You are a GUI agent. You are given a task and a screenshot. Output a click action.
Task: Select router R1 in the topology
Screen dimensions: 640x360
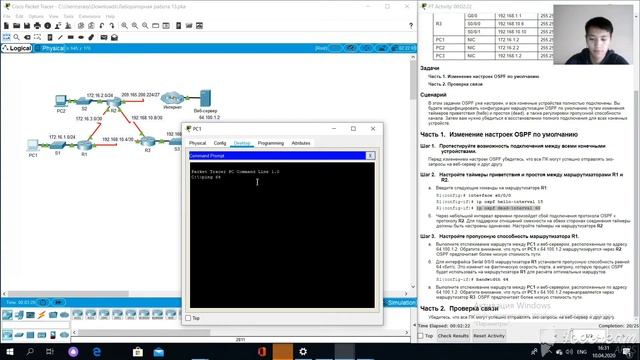point(84,145)
